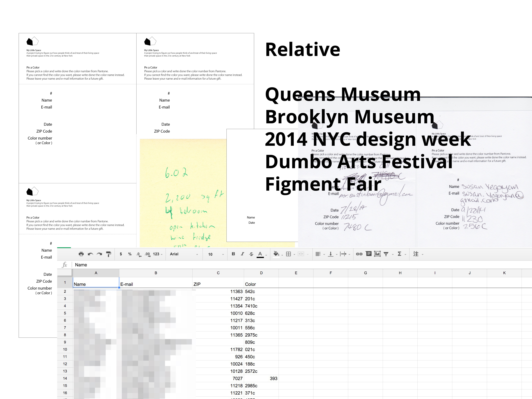The height and width of the screenshot is (399, 532).
Task: Click ZIP cell 11782
Action: pos(218,349)
